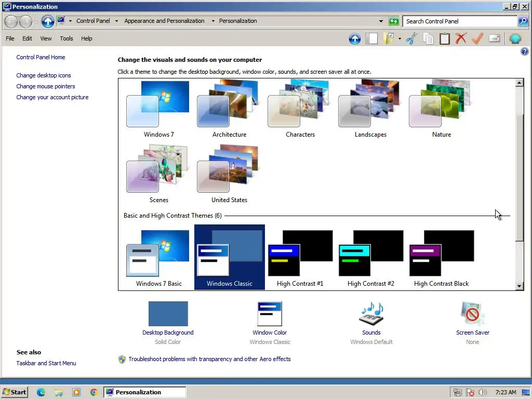532x399 pixels.
Task: Click the Search Control Panel field
Action: pos(460,21)
